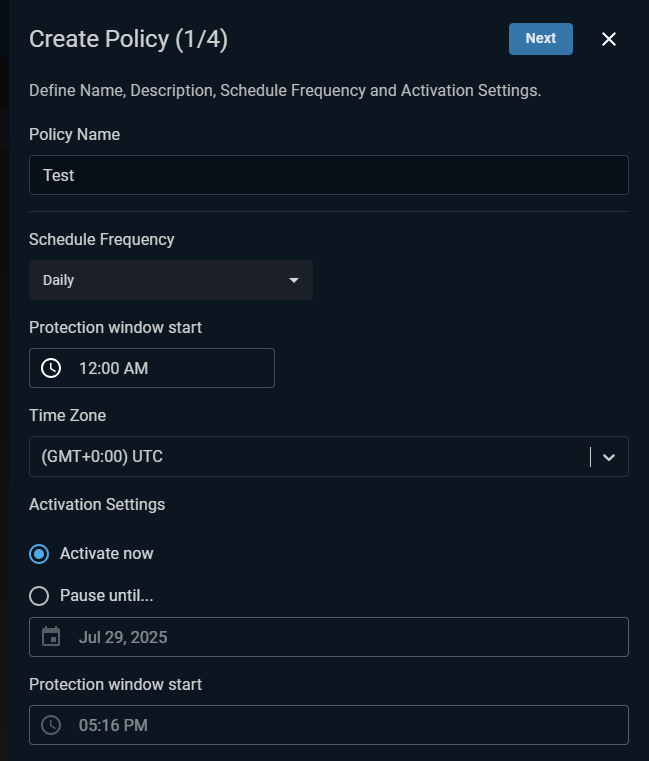This screenshot has width=649, height=761.
Task: Click the Time Zone label
Action: 67,415
